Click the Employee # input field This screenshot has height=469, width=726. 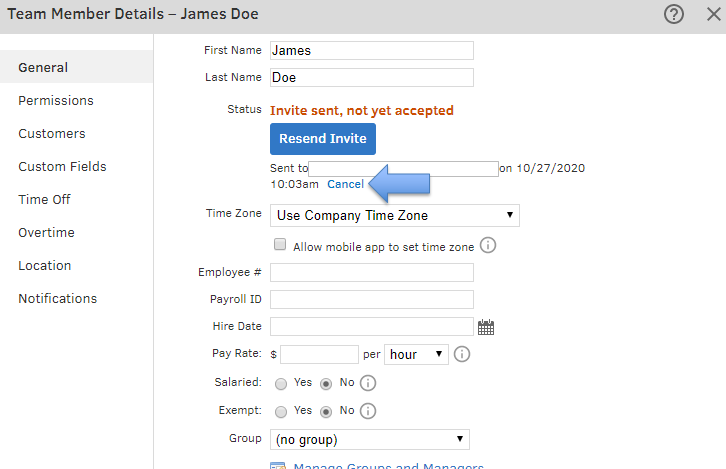point(372,273)
